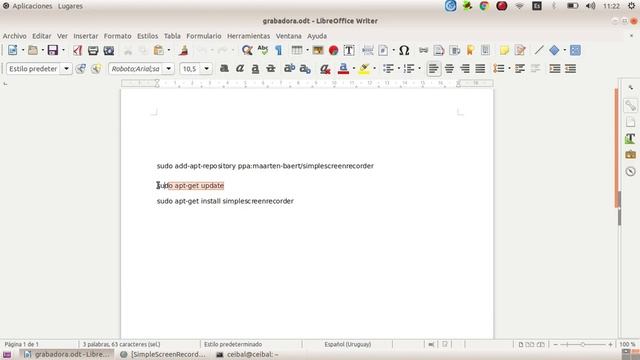Image resolution: width=640 pixels, height=360 pixels.
Task: Insert special character Omega icon
Action: (x=404, y=50)
